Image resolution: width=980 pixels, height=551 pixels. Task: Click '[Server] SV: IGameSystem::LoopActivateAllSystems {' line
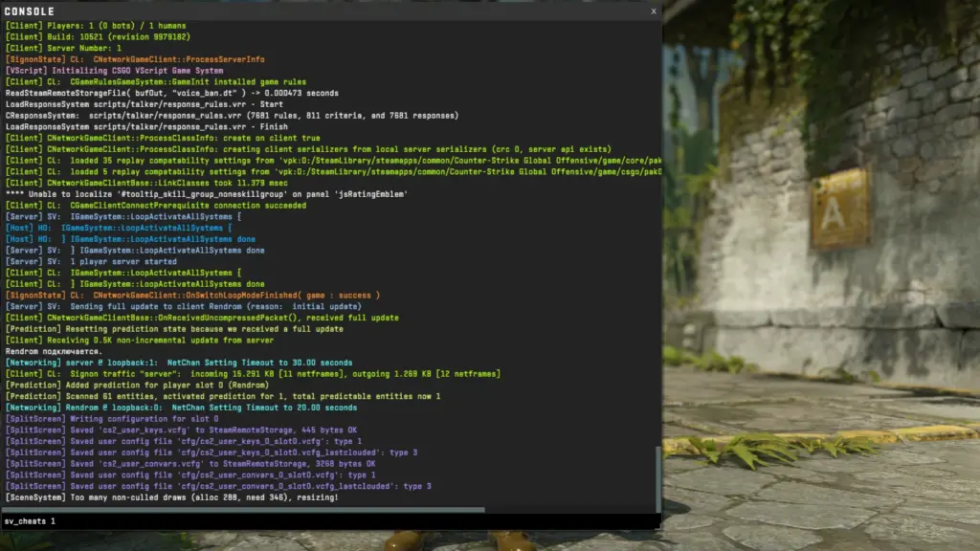[x=123, y=217]
